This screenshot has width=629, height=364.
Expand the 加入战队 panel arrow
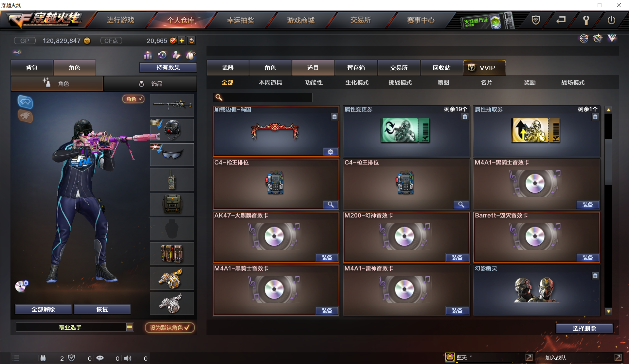618,357
